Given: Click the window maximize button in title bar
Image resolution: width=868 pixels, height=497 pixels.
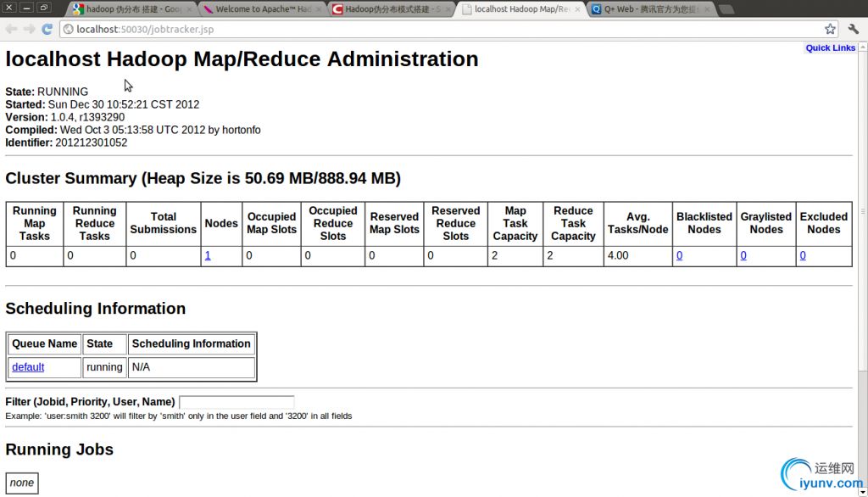Looking at the screenshot, I should [x=44, y=8].
